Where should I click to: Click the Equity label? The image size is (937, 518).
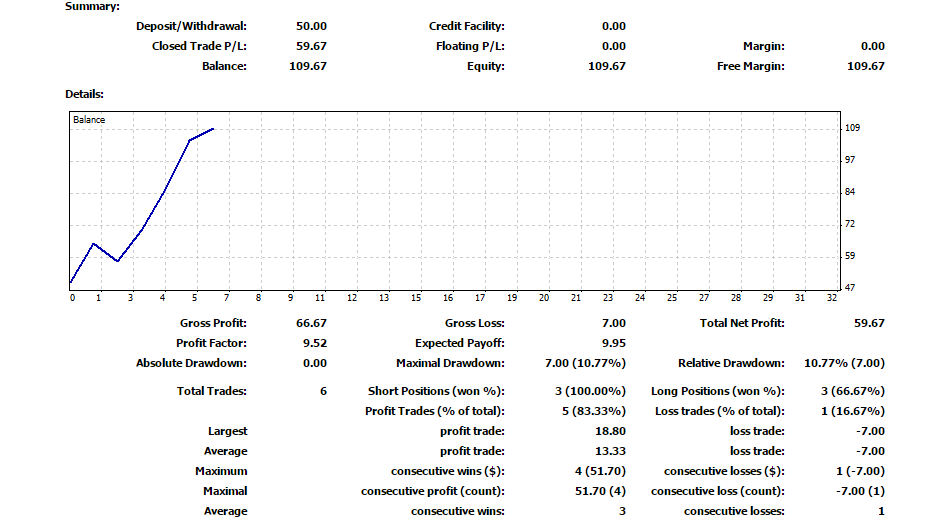click(x=486, y=66)
